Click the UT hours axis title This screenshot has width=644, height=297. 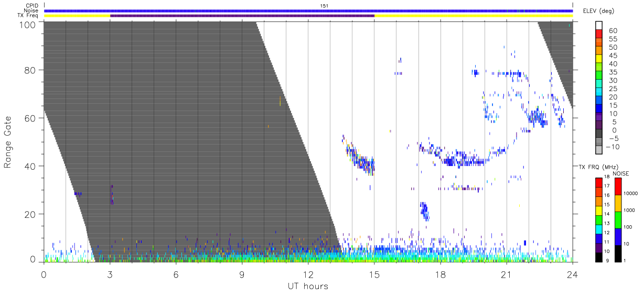(x=308, y=286)
